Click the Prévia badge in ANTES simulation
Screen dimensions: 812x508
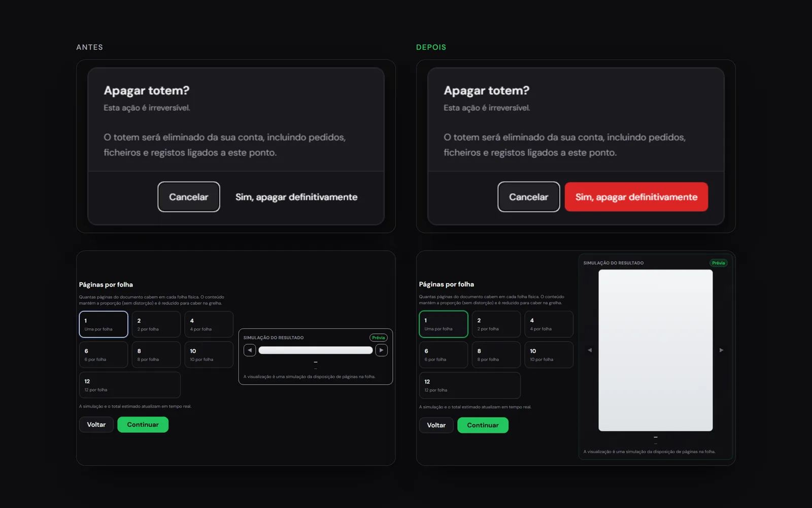[x=379, y=338]
